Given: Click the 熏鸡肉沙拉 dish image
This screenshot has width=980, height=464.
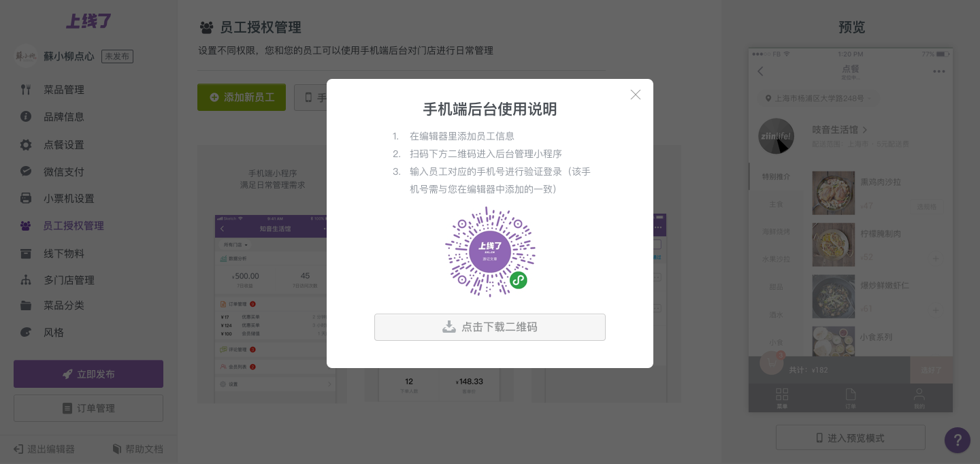Looking at the screenshot, I should [834, 193].
